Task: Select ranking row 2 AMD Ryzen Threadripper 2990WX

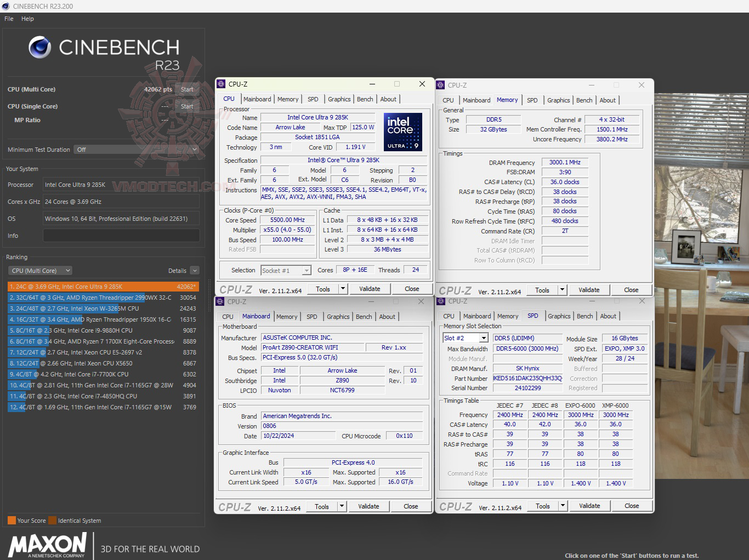Action: coord(103,298)
